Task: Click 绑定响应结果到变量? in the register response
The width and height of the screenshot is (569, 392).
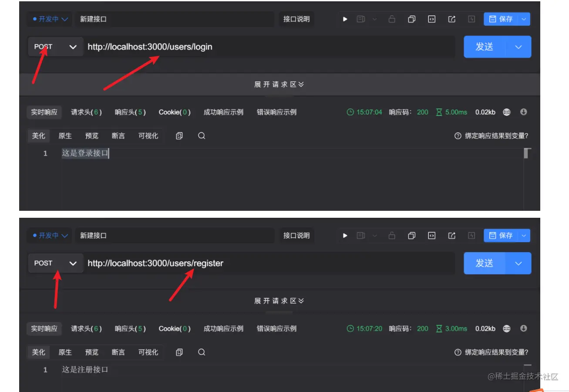Action: pyautogui.click(x=492, y=352)
